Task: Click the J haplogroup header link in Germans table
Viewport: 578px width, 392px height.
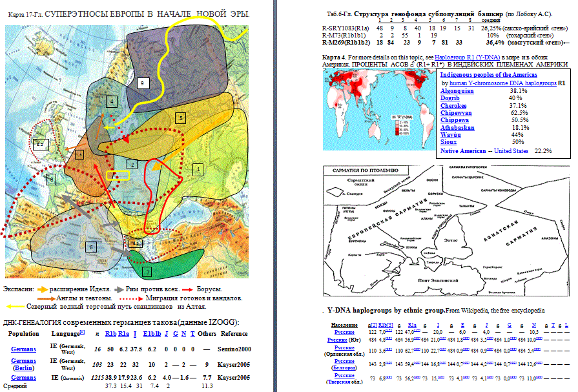Action: pos(166,334)
